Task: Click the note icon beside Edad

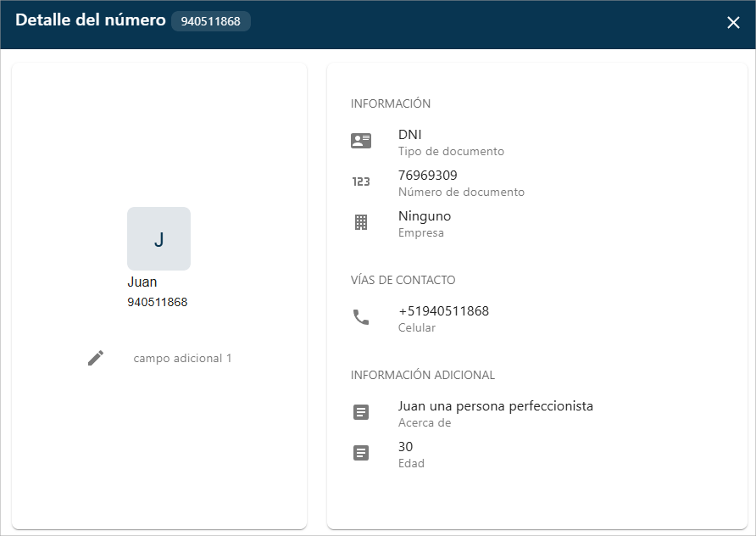Action: (361, 454)
